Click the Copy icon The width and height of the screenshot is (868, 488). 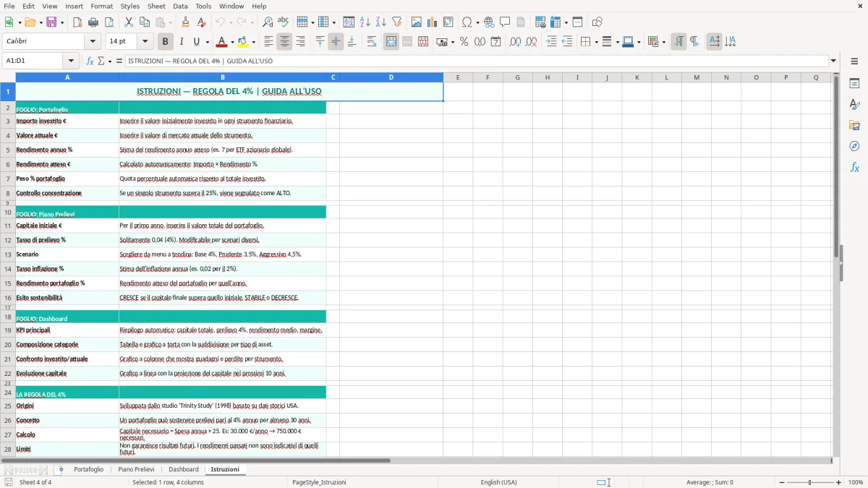145,22
